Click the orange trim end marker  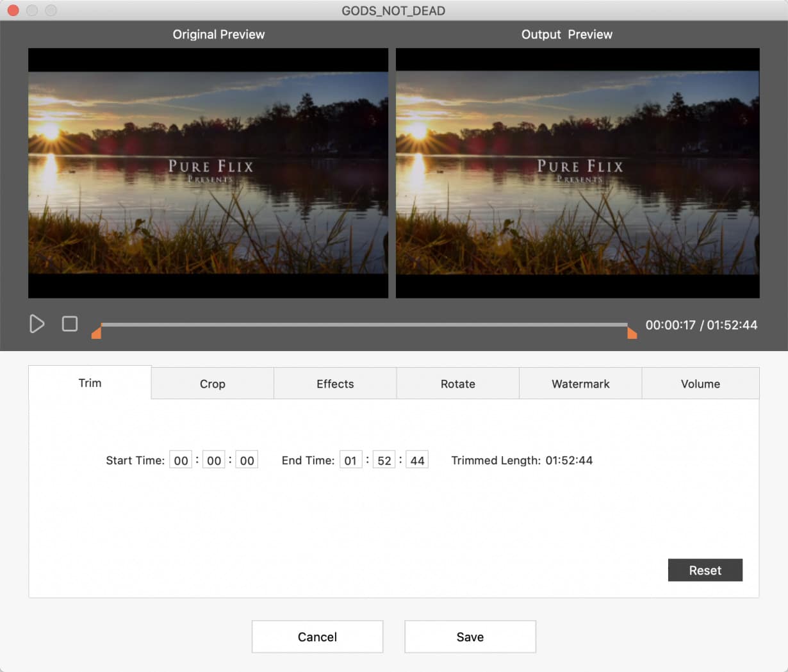click(x=632, y=332)
